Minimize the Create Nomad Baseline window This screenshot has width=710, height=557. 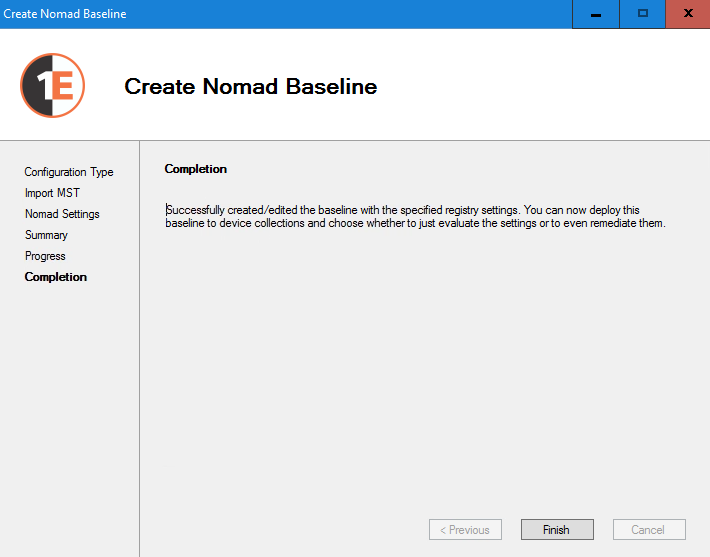click(x=596, y=14)
